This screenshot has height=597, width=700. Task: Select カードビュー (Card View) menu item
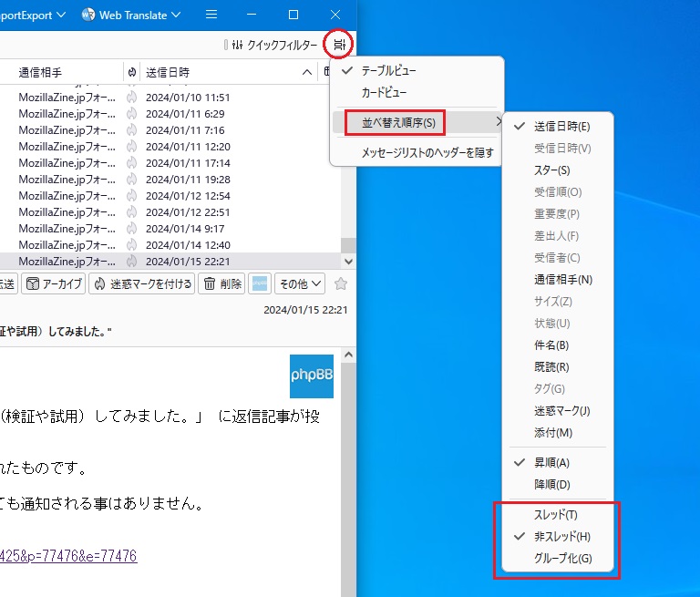click(x=384, y=93)
